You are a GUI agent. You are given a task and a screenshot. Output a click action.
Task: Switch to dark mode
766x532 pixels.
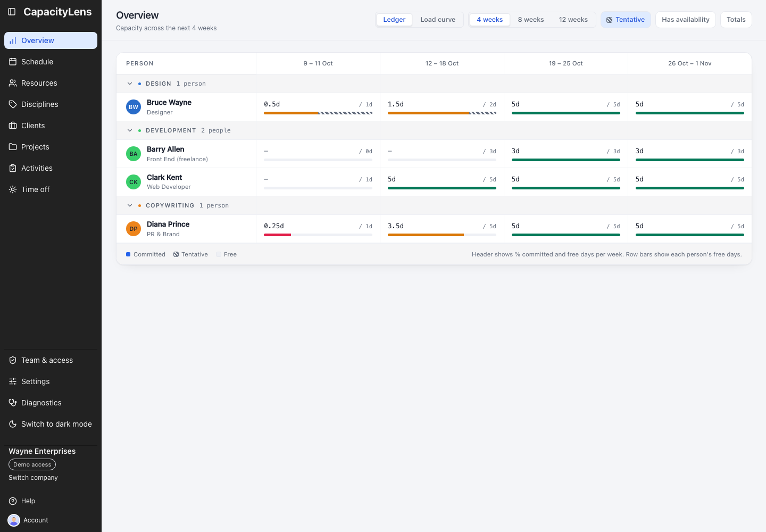[x=51, y=424]
